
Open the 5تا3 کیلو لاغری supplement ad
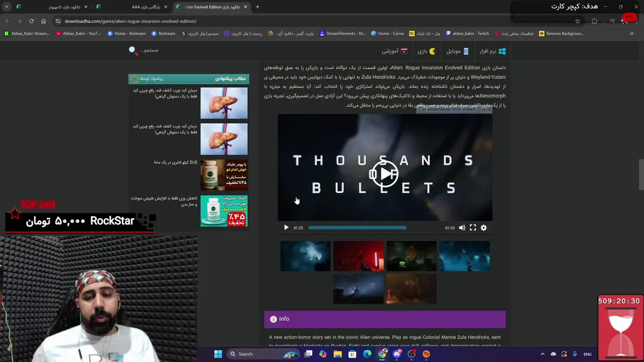pos(224,175)
